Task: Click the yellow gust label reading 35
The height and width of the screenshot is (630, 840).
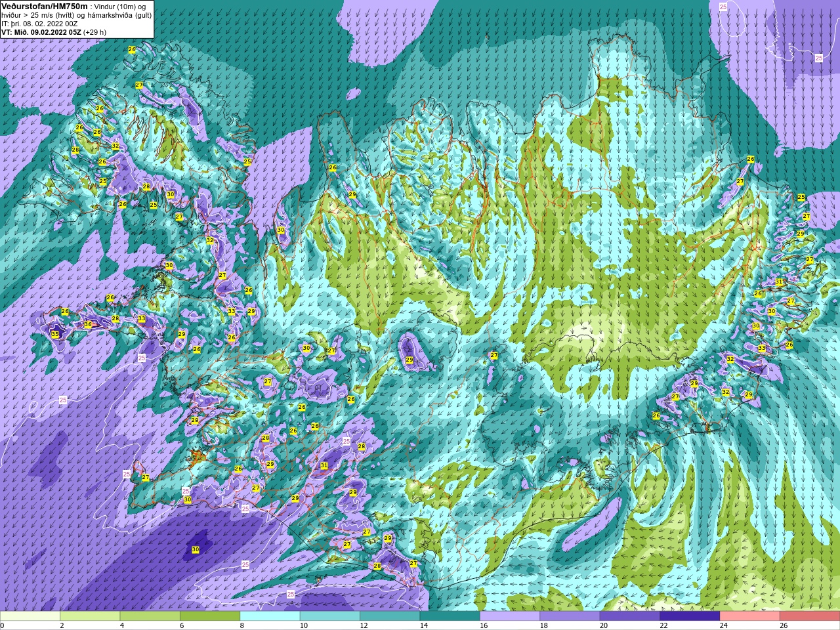Action: pyautogui.click(x=55, y=335)
